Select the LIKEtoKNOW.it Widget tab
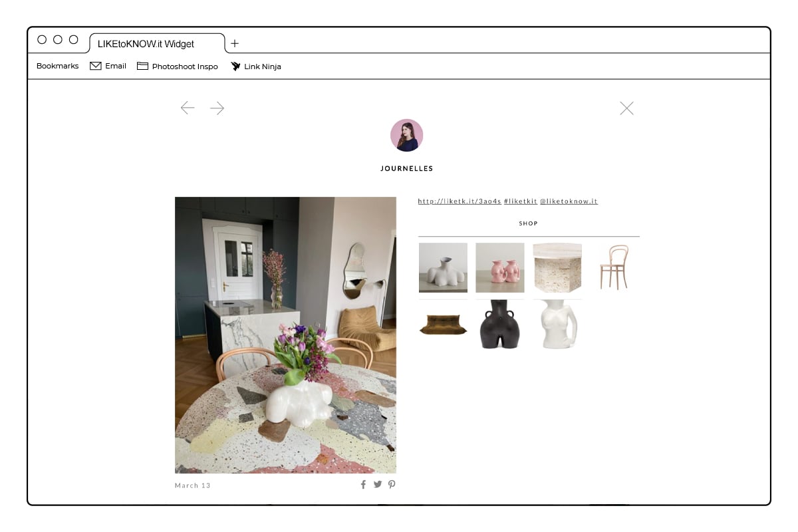Viewport: 798px width, 532px height. pos(157,43)
